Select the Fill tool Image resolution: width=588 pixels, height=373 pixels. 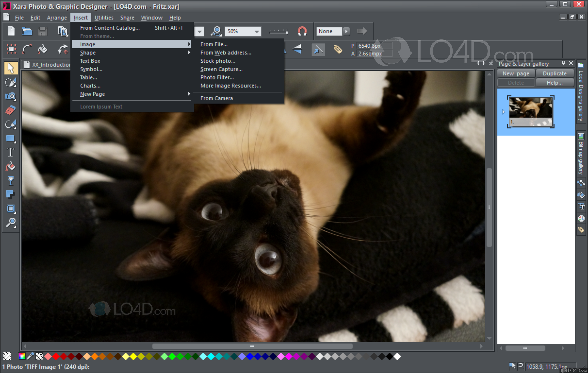10,167
